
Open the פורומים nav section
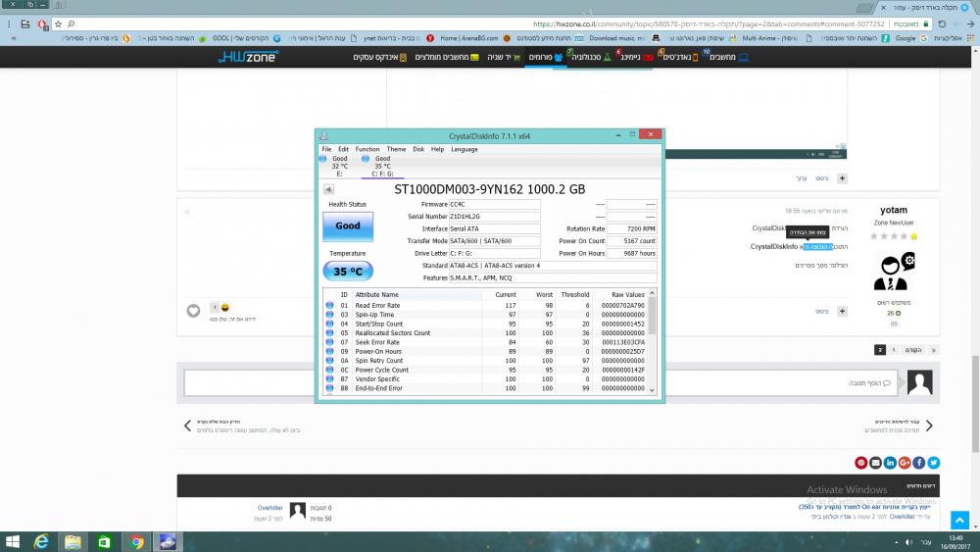coord(546,57)
